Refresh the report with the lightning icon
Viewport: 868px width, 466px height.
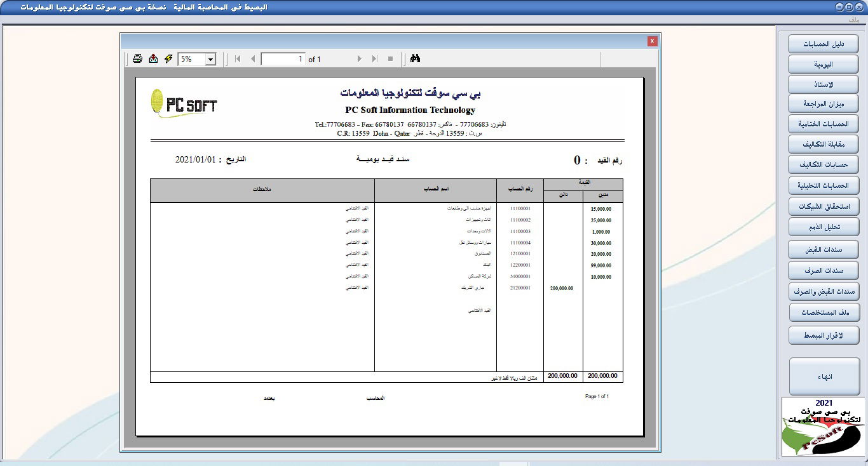coord(167,58)
